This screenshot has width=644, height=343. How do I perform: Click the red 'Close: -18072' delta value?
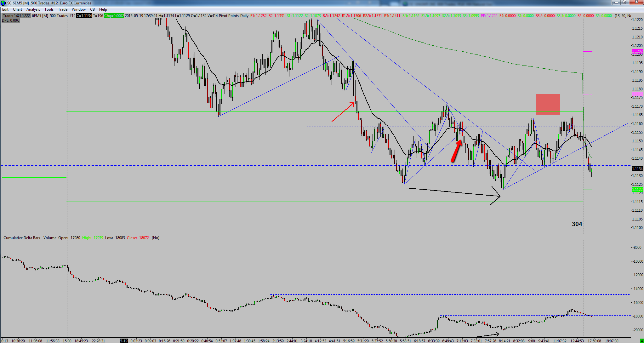(x=138, y=238)
